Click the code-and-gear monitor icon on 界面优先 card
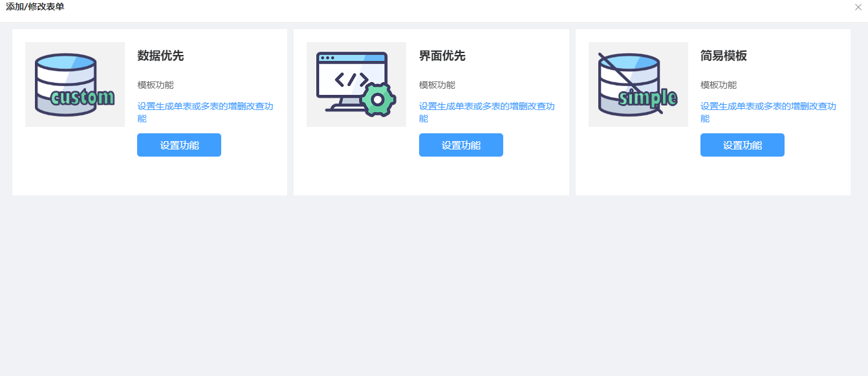The height and width of the screenshot is (376, 868). (356, 84)
